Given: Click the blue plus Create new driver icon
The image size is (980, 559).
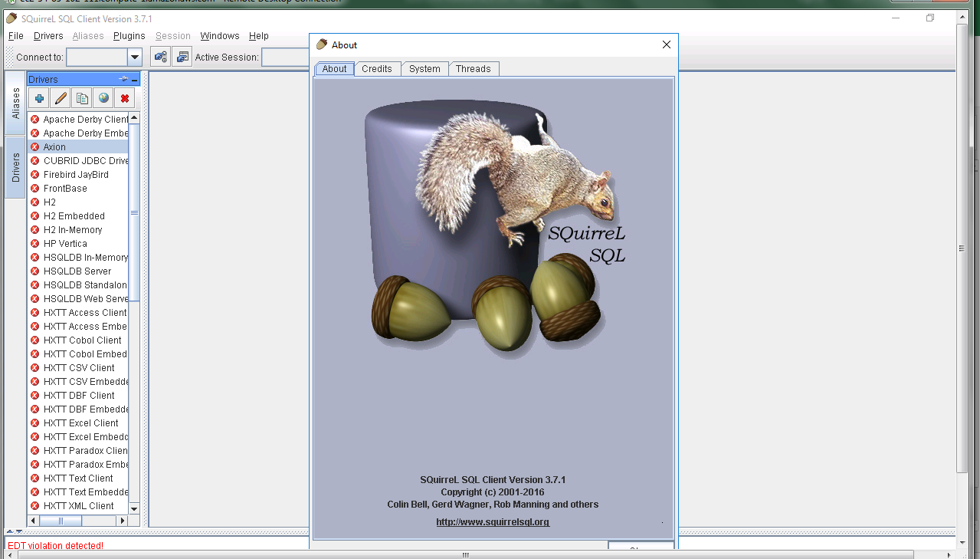Looking at the screenshot, I should point(39,98).
